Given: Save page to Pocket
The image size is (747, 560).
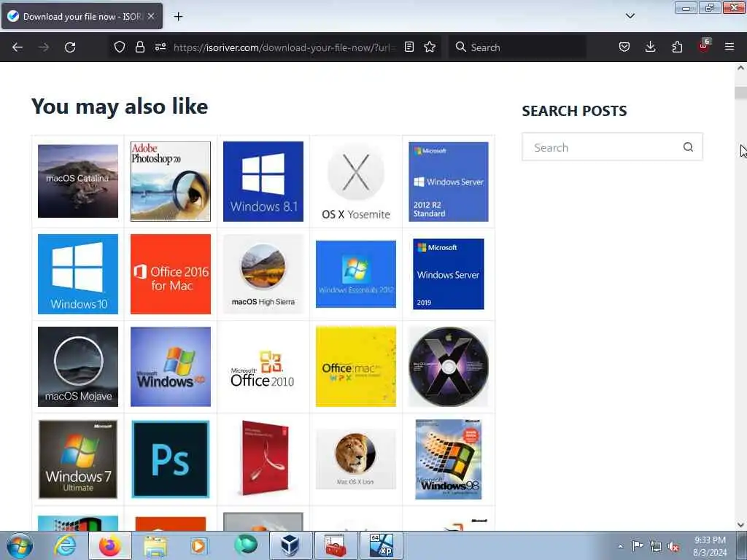Looking at the screenshot, I should click(624, 47).
